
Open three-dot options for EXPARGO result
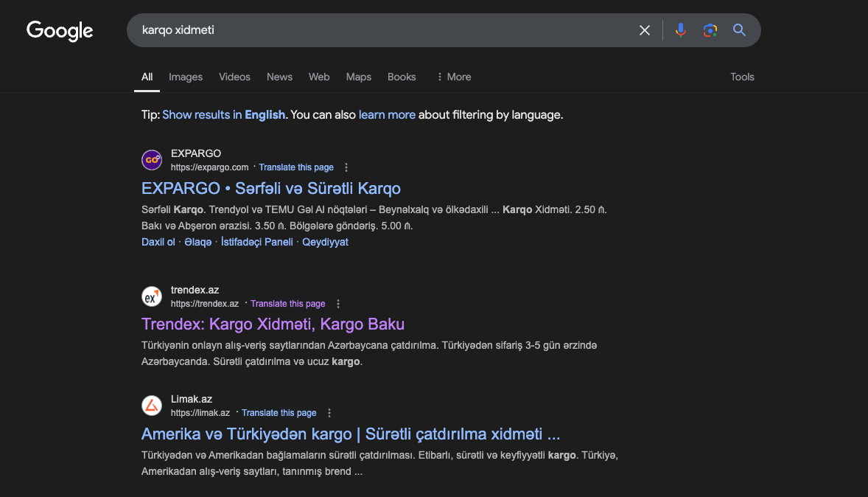pos(346,167)
